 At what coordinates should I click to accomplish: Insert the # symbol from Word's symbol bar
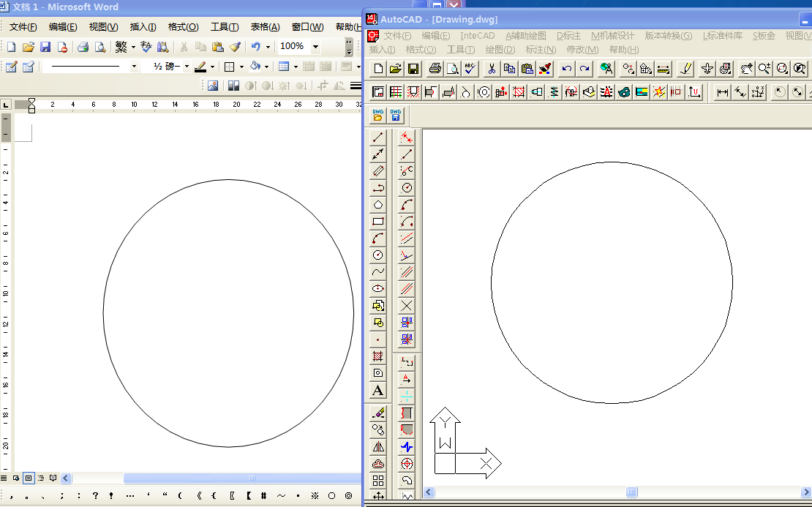tap(263, 495)
